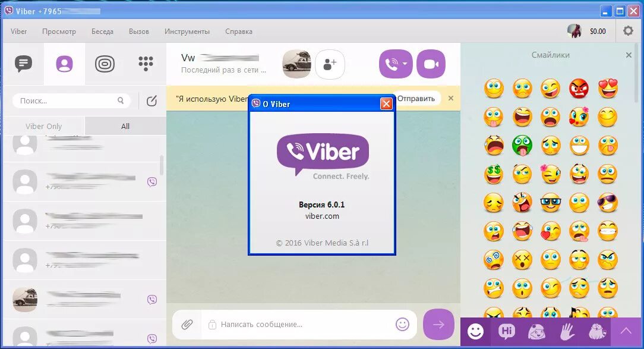The image size is (644, 349).
Task: Start a video call
Action: (x=431, y=64)
